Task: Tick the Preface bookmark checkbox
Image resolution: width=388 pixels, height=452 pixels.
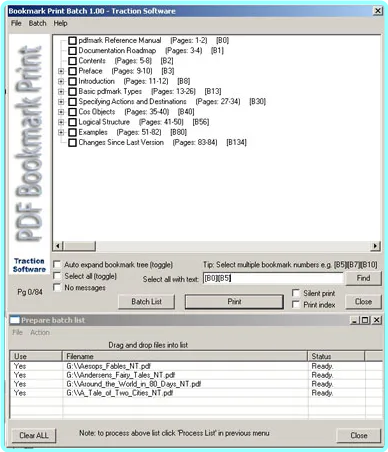Action: point(72,71)
